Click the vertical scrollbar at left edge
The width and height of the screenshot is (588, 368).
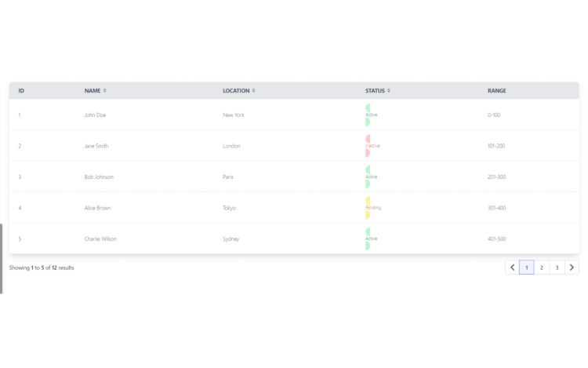pyautogui.click(x=1, y=258)
